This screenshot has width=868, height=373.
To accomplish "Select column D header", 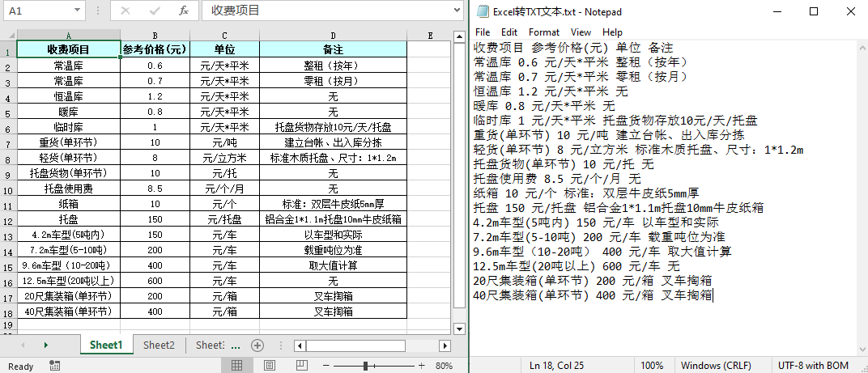I will click(x=334, y=36).
